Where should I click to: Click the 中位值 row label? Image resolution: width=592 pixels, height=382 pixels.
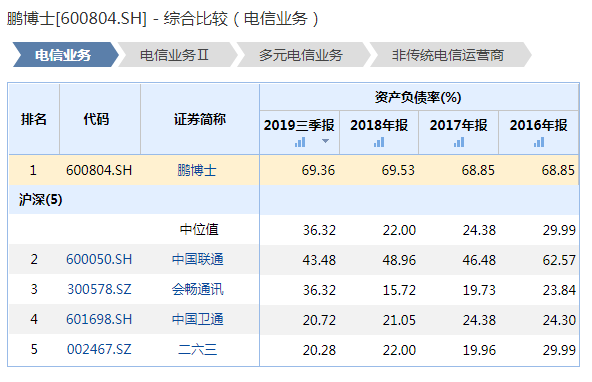click(x=199, y=230)
